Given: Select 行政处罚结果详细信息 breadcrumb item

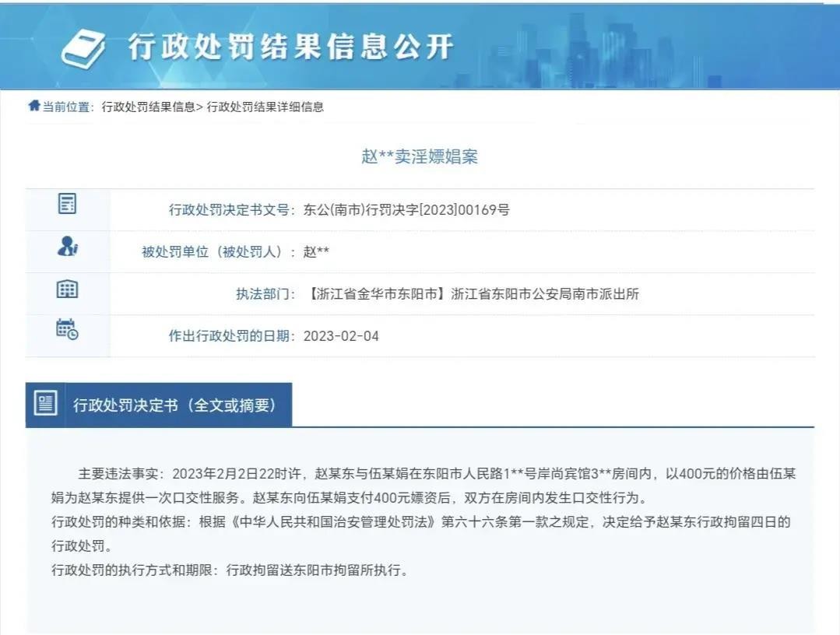Looking at the screenshot, I should pos(265,107).
